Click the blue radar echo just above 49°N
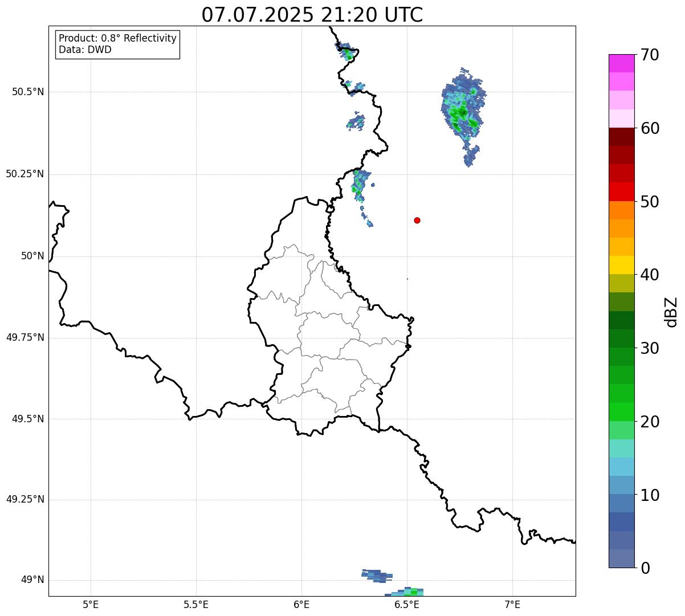 coord(377,575)
